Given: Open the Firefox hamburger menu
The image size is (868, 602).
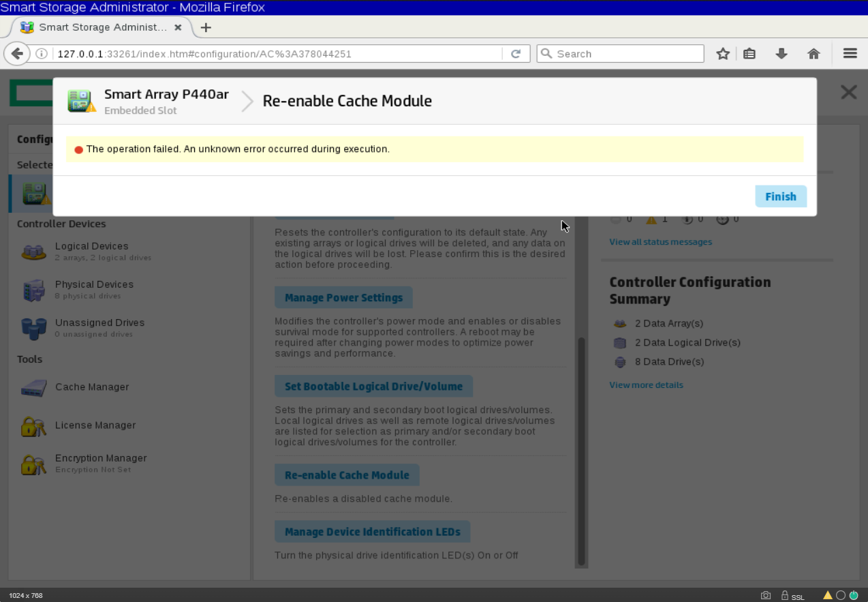Looking at the screenshot, I should coord(850,53).
